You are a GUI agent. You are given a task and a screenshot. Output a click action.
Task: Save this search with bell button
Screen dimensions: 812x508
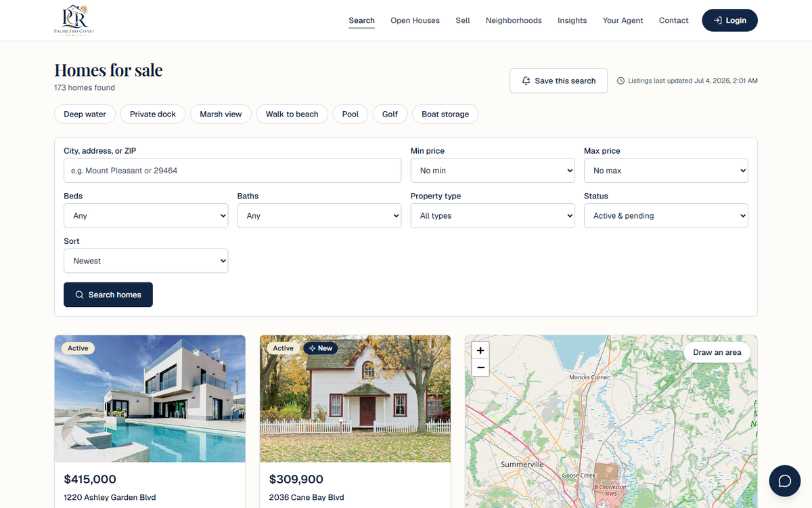tap(558, 81)
